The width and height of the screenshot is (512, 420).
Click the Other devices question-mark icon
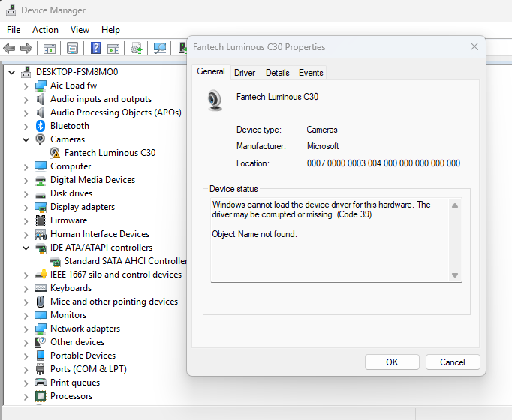pyautogui.click(x=40, y=342)
